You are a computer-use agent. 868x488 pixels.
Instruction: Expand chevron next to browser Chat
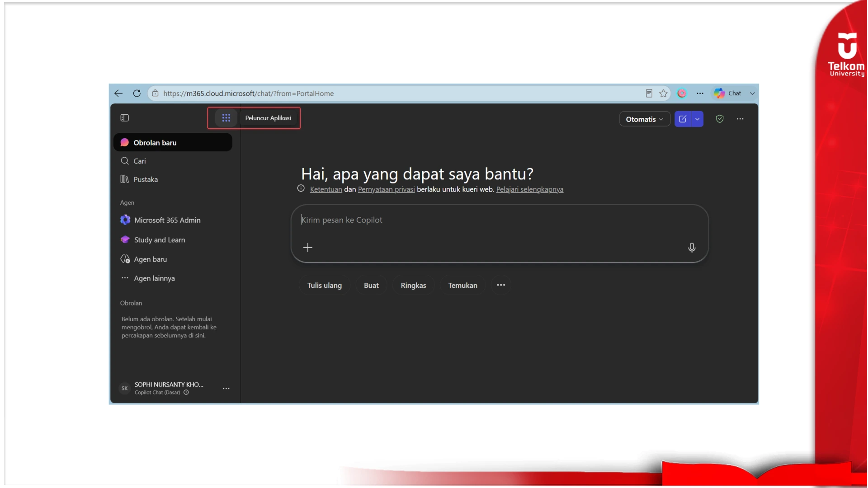752,94
